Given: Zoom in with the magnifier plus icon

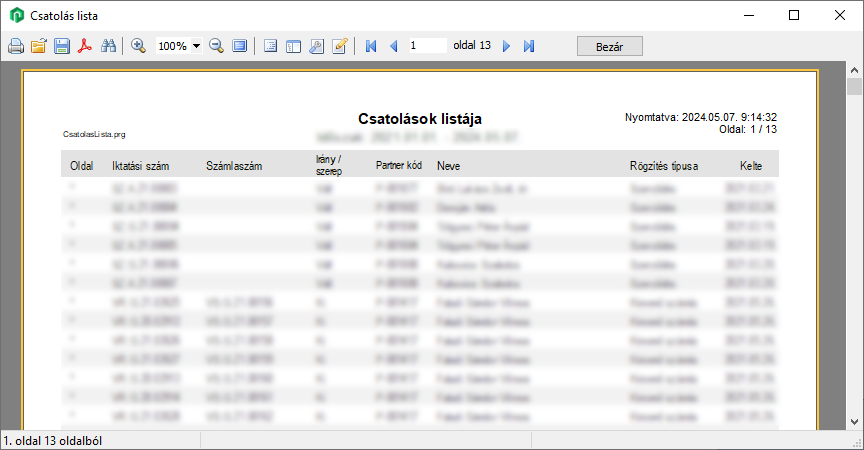Looking at the screenshot, I should 139,46.
